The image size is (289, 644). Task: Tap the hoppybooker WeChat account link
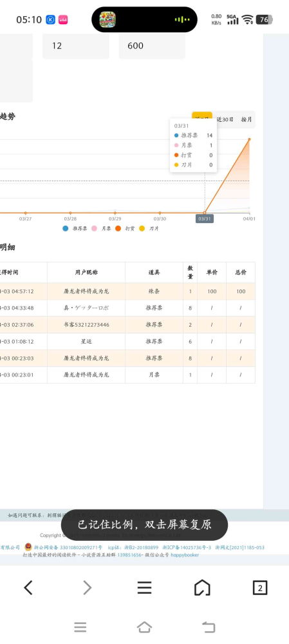[185, 555]
